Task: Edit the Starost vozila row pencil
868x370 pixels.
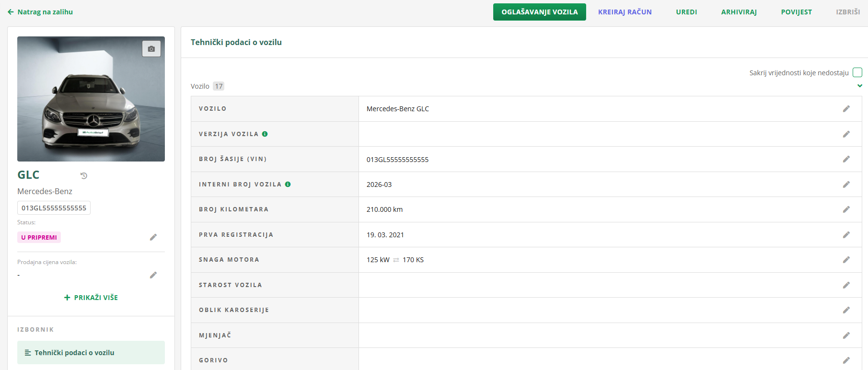Action: tap(846, 285)
